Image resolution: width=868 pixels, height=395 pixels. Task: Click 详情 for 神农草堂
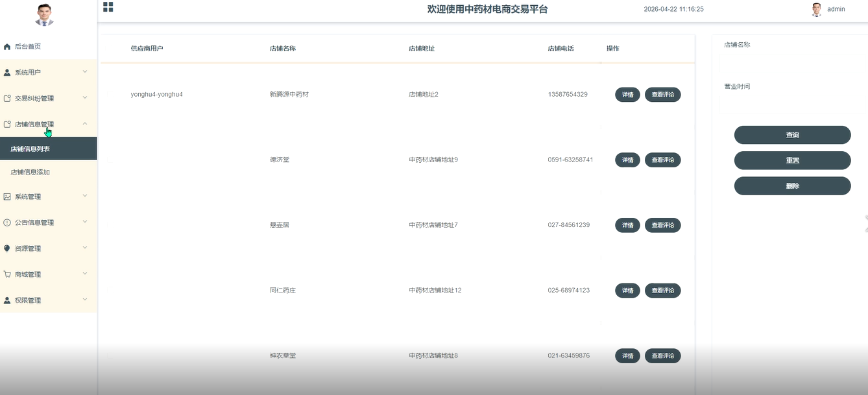[x=627, y=355]
